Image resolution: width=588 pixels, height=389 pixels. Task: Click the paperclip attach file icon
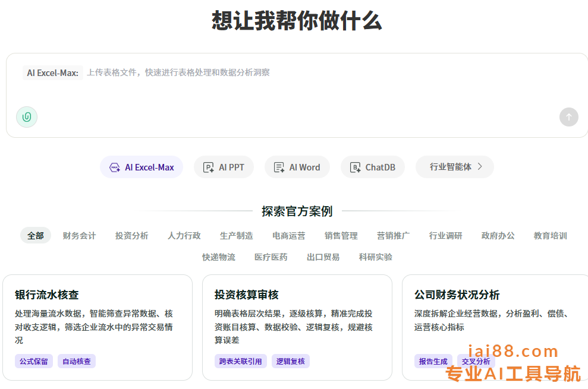[x=27, y=117]
